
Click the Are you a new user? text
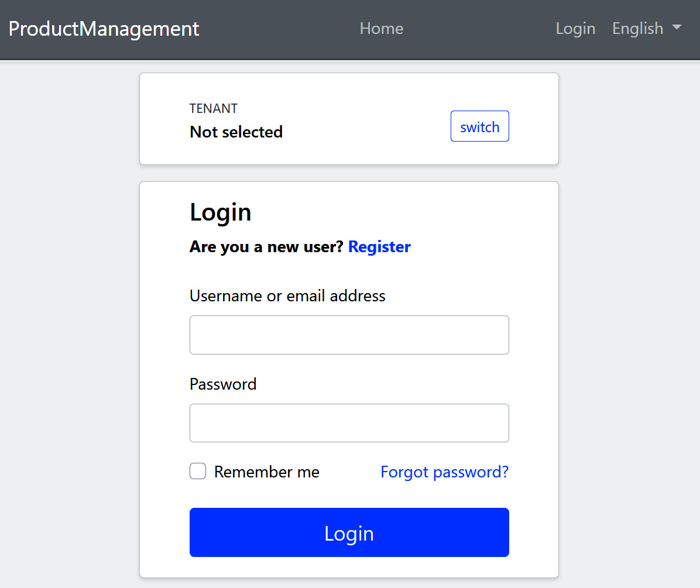coord(266,247)
